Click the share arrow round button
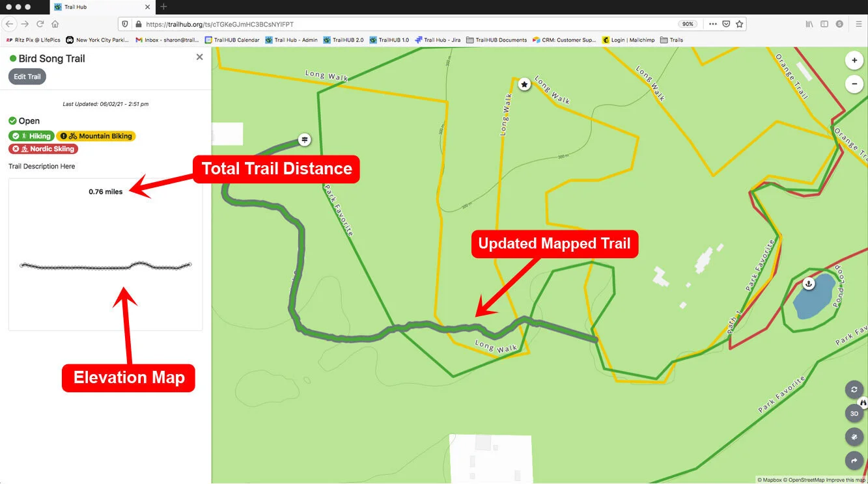868x484 pixels. [x=854, y=461]
